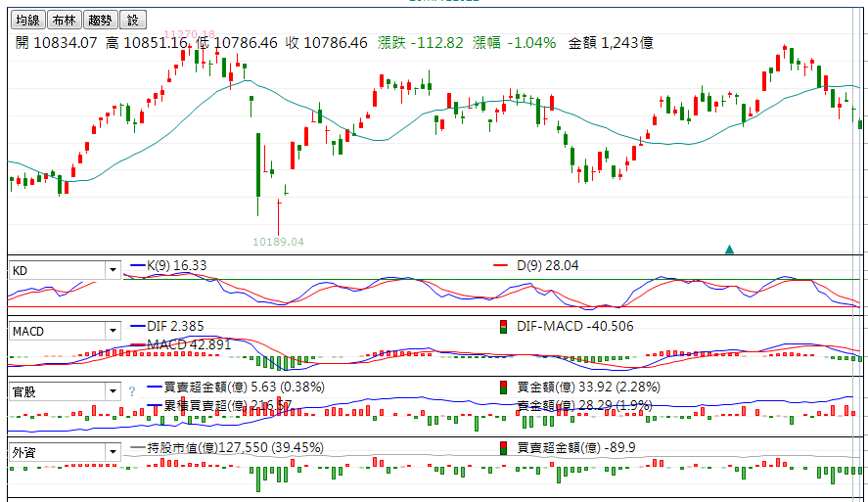
Task: Click the 外資 買賣超金額 legend icon
Action: click(503, 448)
